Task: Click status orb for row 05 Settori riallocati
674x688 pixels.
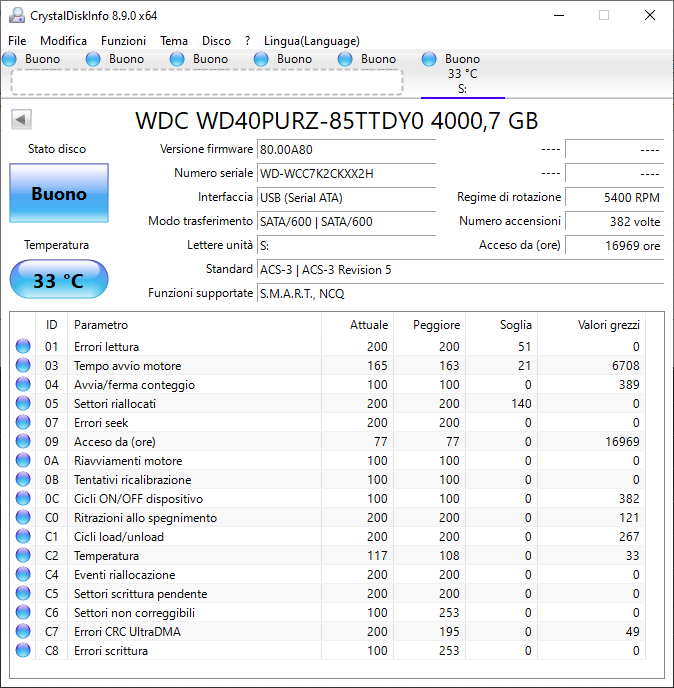Action: pos(23,403)
